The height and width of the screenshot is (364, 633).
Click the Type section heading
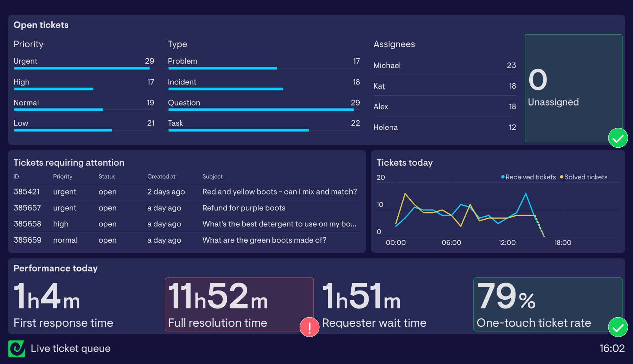(177, 44)
